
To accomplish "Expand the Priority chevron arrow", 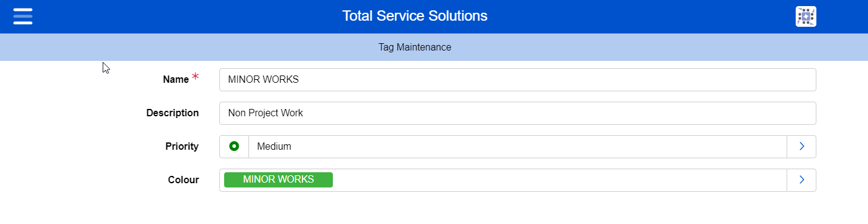I will pos(801,146).
